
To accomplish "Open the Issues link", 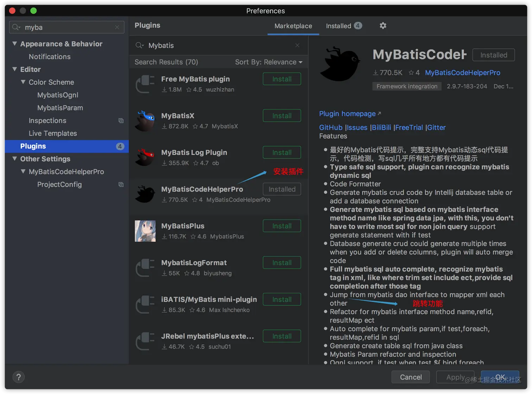I will [x=357, y=127].
